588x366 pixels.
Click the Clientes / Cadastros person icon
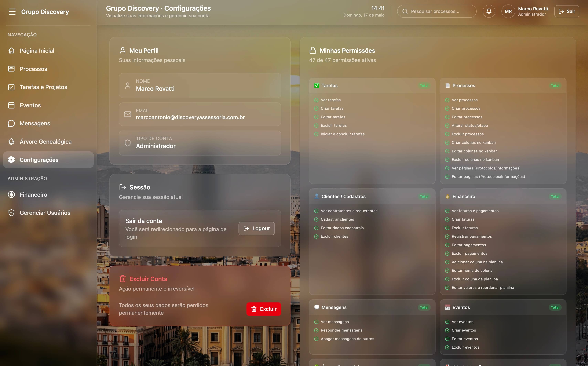click(316, 196)
